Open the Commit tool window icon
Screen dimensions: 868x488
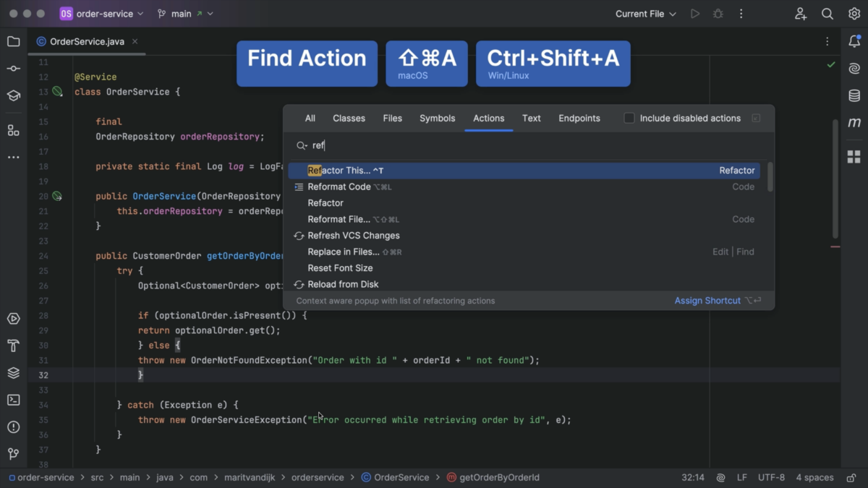tap(13, 69)
